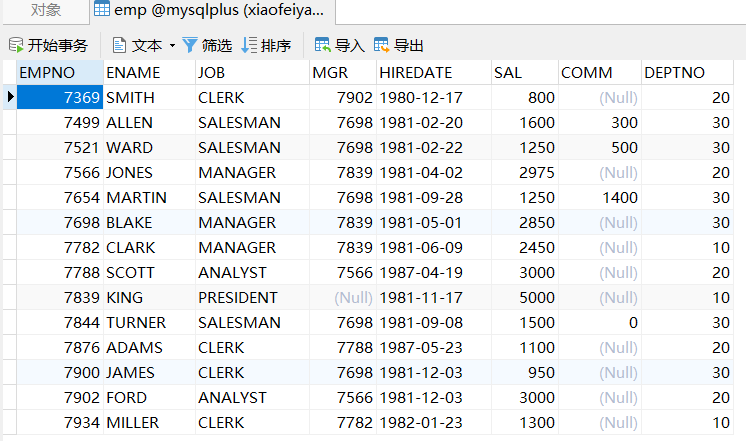Open the Text (文本) dropdown arrow
This screenshot has width=746, height=441.
(172, 46)
